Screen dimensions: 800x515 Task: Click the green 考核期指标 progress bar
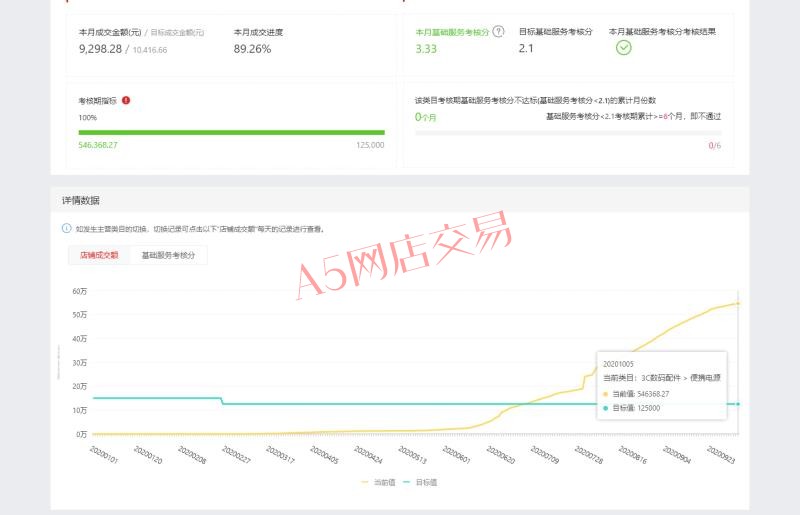231,132
